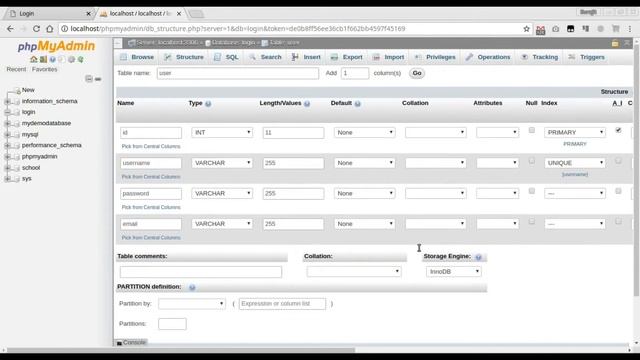Click the collapse-all icon in navigation panel
This screenshot has width=640, height=360.
click(89, 79)
